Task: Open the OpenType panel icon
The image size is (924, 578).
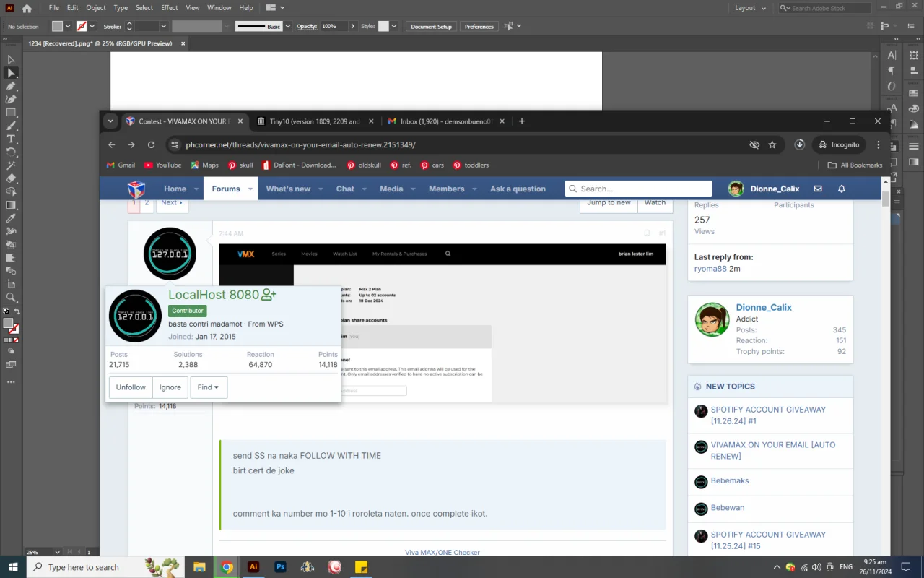Action: coord(892,87)
